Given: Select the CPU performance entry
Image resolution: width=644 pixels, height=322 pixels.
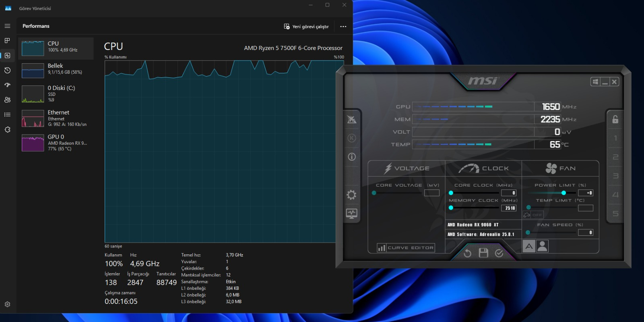Looking at the screenshot, I should (x=56, y=48).
